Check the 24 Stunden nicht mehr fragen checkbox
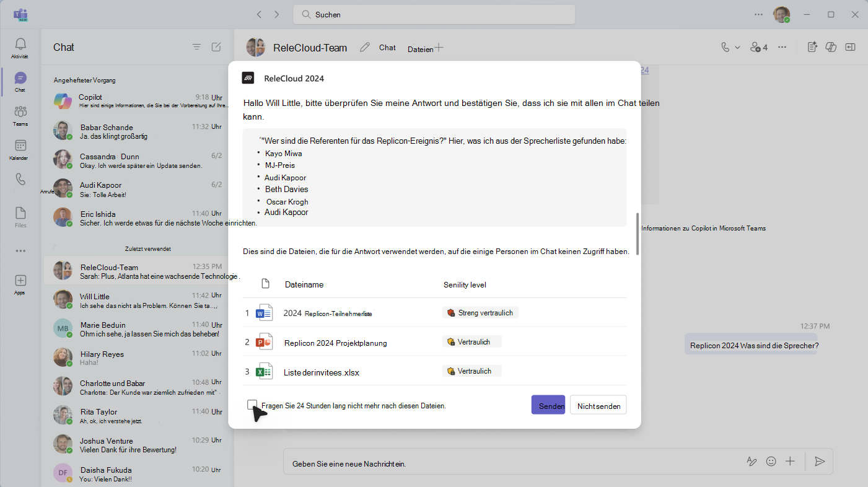The width and height of the screenshot is (868, 487). coord(252,405)
